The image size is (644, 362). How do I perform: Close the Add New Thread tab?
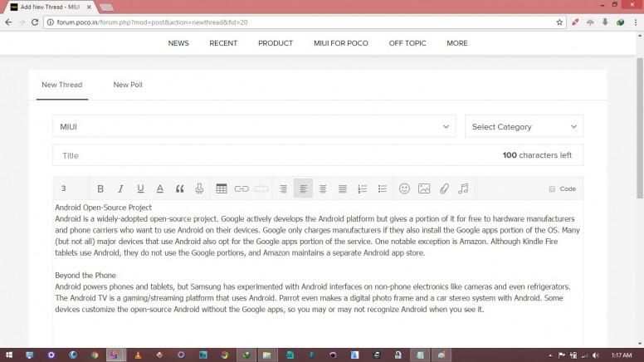89,7
